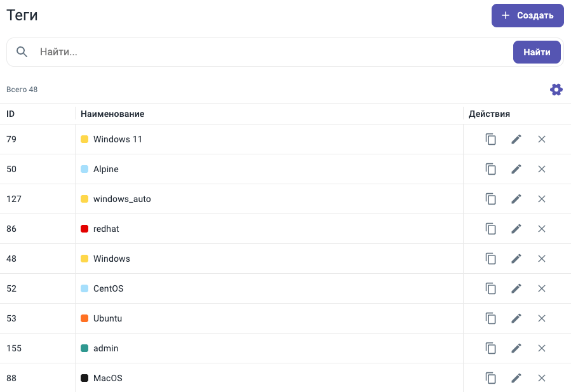Sort by the ID column header
The image size is (571, 392).
coord(11,114)
